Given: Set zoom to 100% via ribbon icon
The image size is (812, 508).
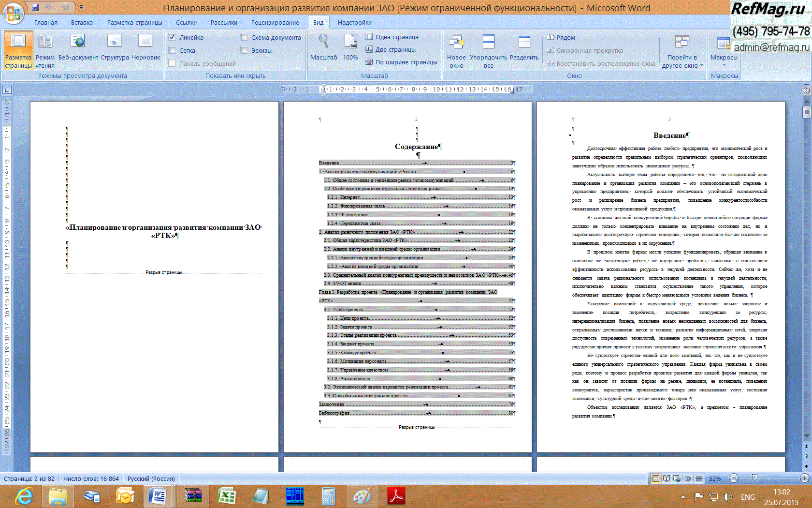Looking at the screenshot, I should [x=350, y=47].
